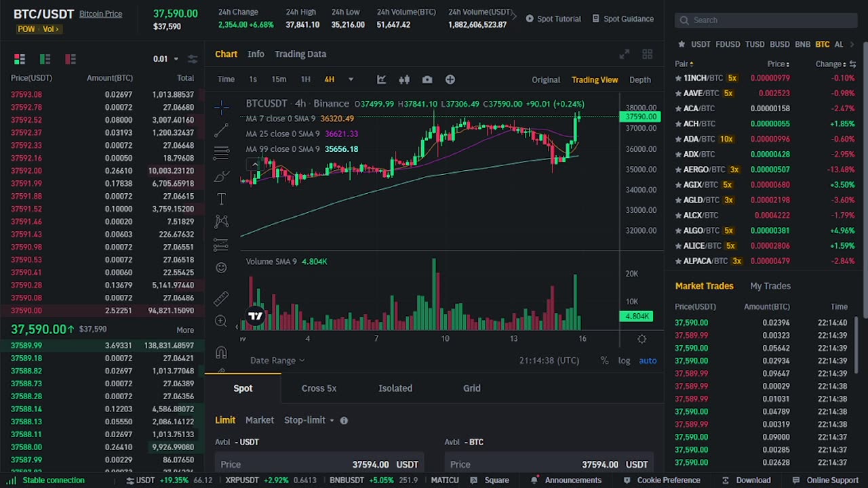Toggle percent scale on chart

tap(604, 361)
